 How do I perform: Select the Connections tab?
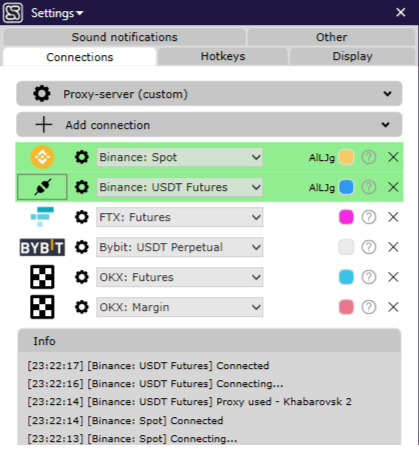(x=80, y=57)
